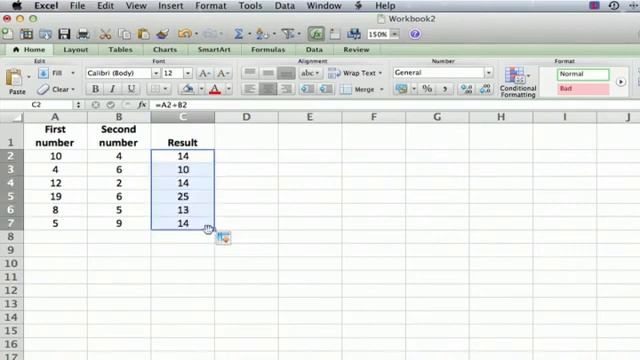The height and width of the screenshot is (360, 640).
Task: Toggle Bold formatting
Action: pyautogui.click(x=95, y=89)
